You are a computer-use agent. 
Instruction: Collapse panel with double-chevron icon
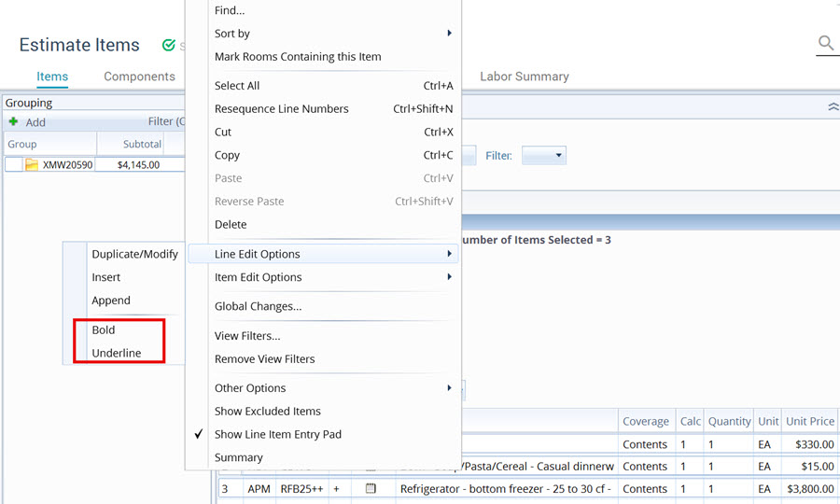(833, 107)
